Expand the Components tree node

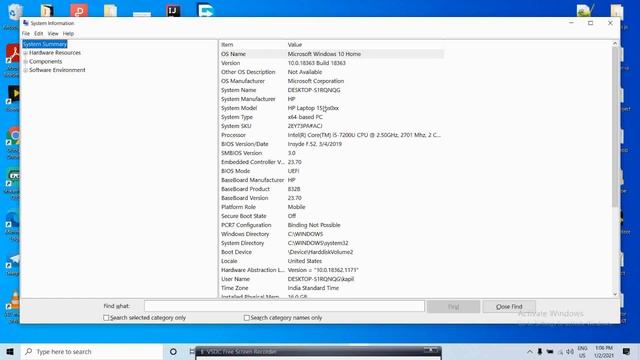[25, 62]
